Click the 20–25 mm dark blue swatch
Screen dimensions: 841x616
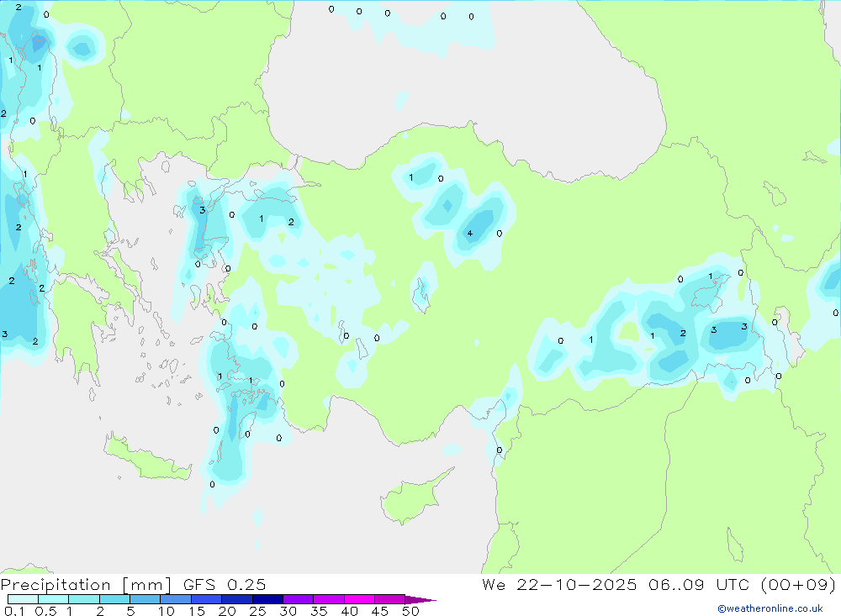point(237,599)
